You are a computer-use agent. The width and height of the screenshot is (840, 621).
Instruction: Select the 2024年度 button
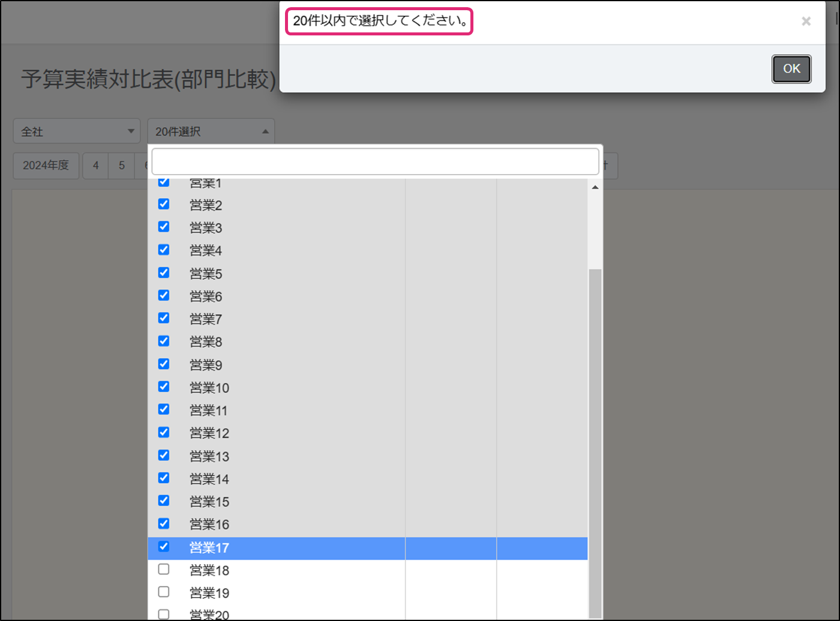(46, 166)
